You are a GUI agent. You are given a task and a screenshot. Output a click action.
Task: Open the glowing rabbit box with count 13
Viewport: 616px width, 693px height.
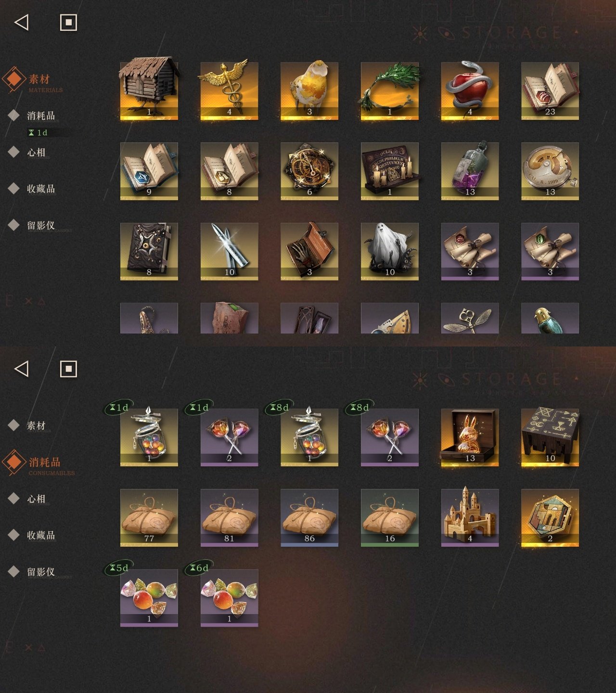point(470,437)
